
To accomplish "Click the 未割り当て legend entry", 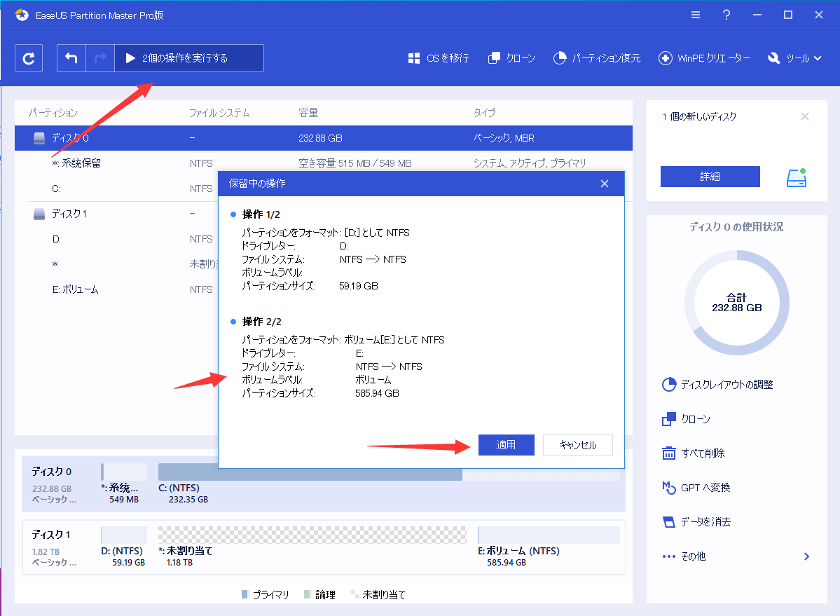I will (378, 594).
